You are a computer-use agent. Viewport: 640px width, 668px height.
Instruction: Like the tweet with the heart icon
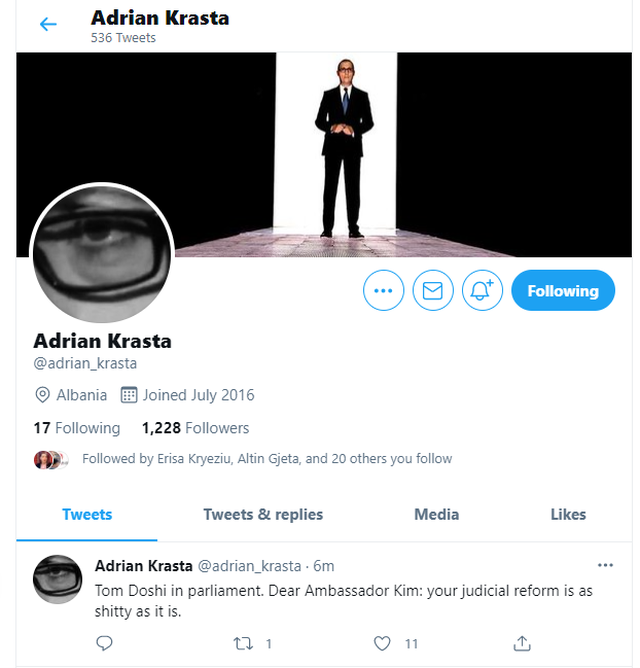click(x=382, y=643)
